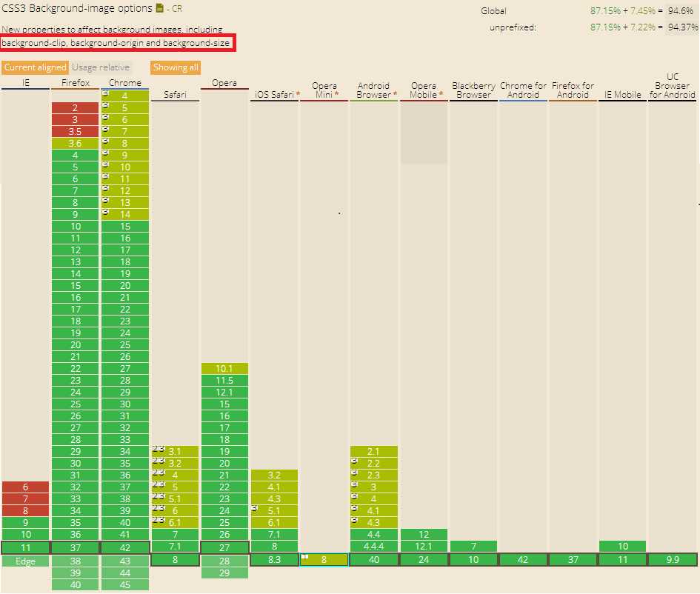Click the prefix flag icon on Chrome 12
700x594 pixels.
(x=106, y=188)
